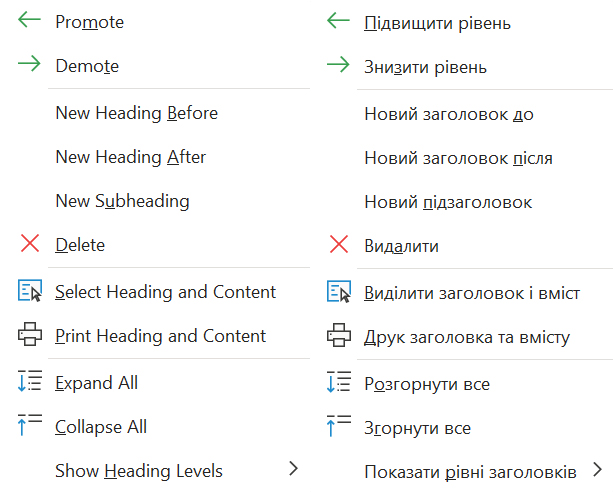
Task: Click the icon next to Розгорнути все
Action: (x=340, y=383)
